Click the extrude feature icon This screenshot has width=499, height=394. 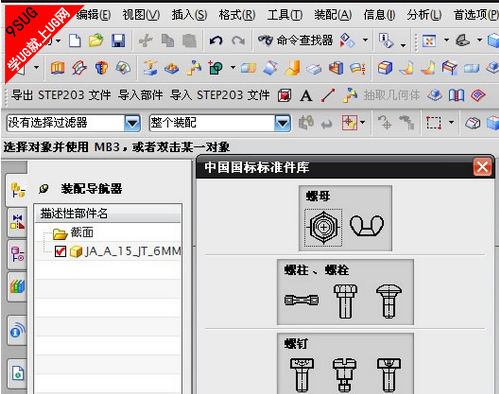tap(57, 68)
